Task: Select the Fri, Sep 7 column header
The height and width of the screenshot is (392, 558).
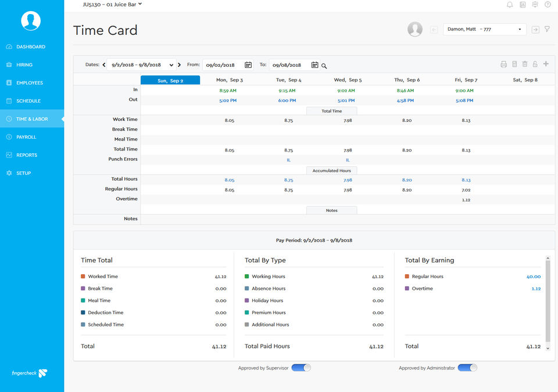Action: point(466,80)
